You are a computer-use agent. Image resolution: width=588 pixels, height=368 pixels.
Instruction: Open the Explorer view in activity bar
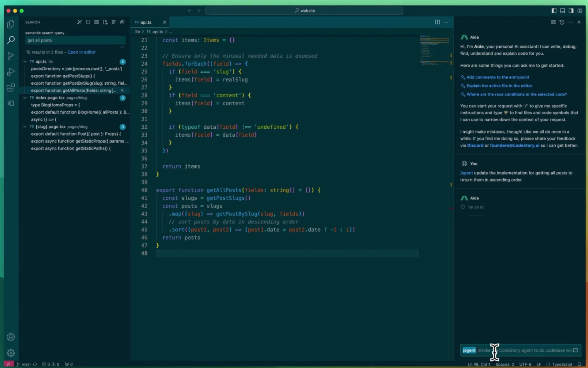11,24
